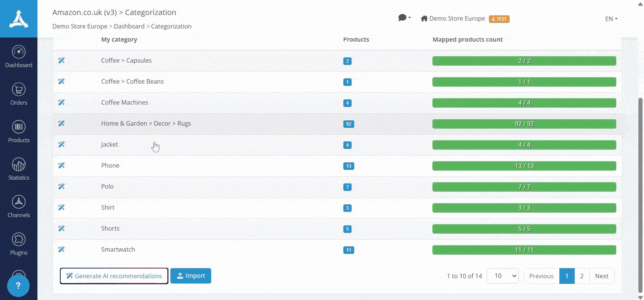Go to pagination page 2

pos(581,276)
